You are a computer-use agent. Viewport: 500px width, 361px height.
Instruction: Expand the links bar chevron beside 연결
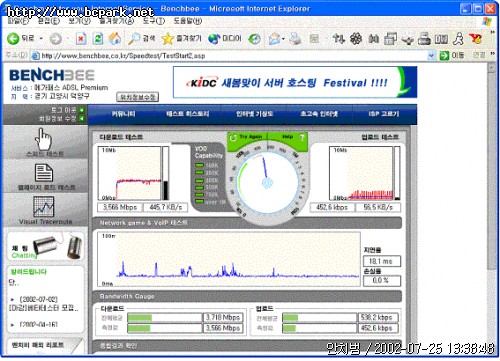(x=492, y=54)
